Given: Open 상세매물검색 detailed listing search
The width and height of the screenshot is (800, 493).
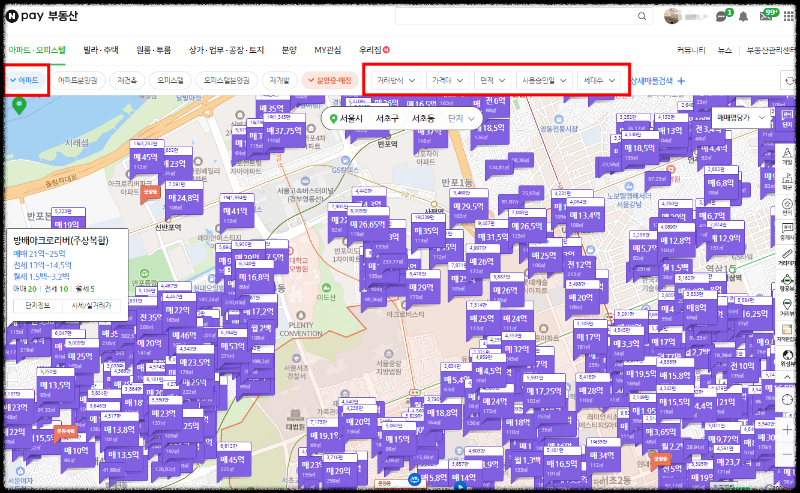Looking at the screenshot, I should click(x=652, y=81).
